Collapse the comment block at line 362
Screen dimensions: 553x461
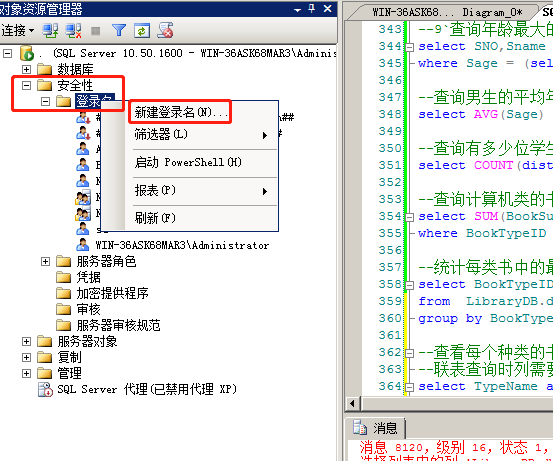[409, 353]
